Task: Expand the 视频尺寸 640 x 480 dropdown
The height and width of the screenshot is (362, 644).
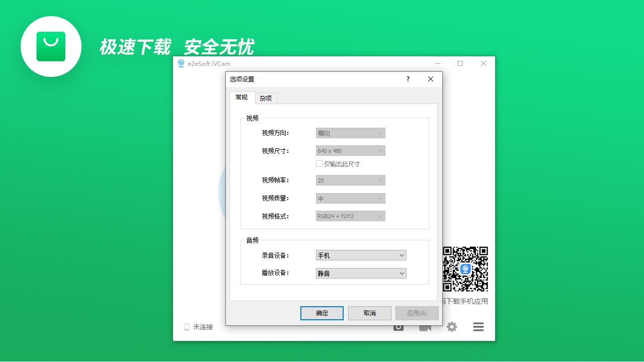Action: [350, 151]
